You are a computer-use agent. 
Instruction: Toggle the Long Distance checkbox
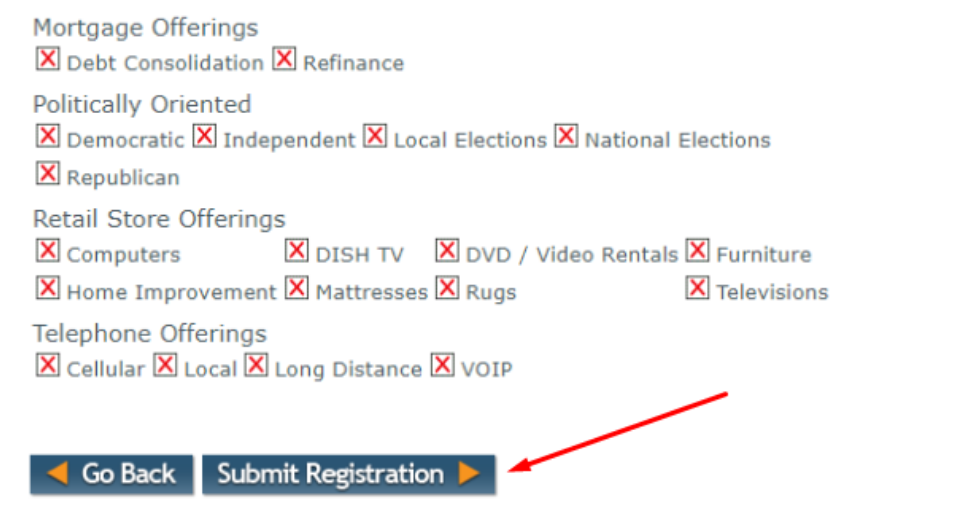256,366
